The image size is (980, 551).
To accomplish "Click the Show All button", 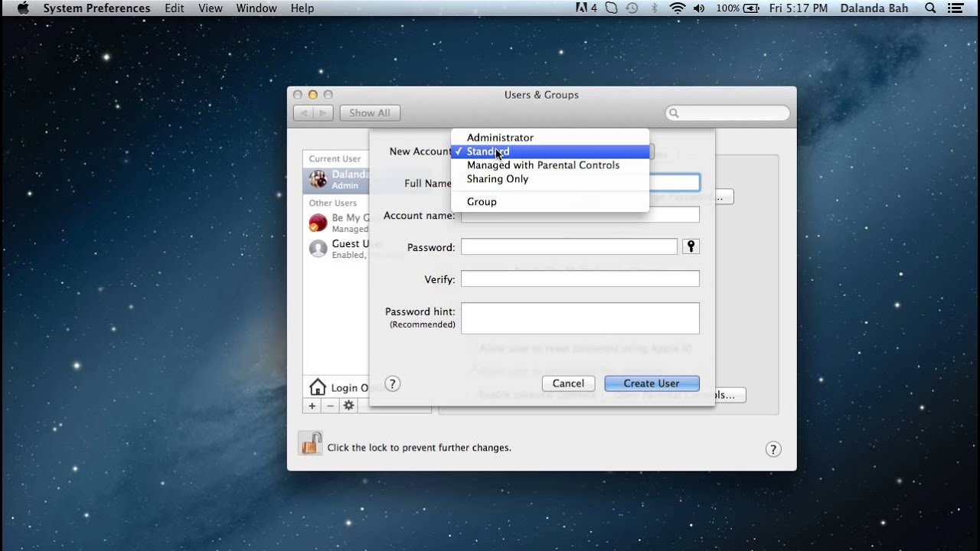I will (370, 113).
